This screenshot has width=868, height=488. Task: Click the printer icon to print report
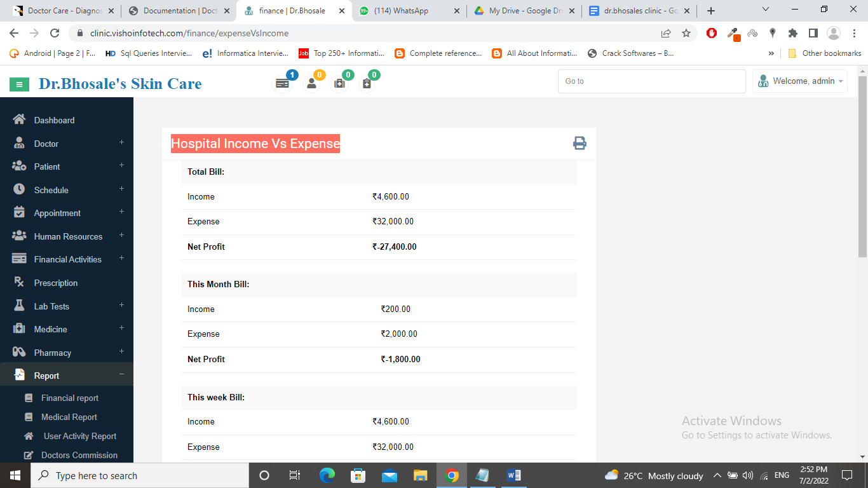pos(580,143)
